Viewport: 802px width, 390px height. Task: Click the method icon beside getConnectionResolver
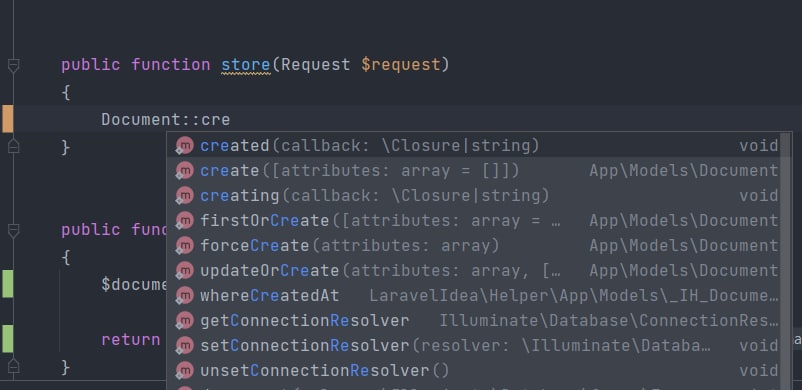(184, 320)
